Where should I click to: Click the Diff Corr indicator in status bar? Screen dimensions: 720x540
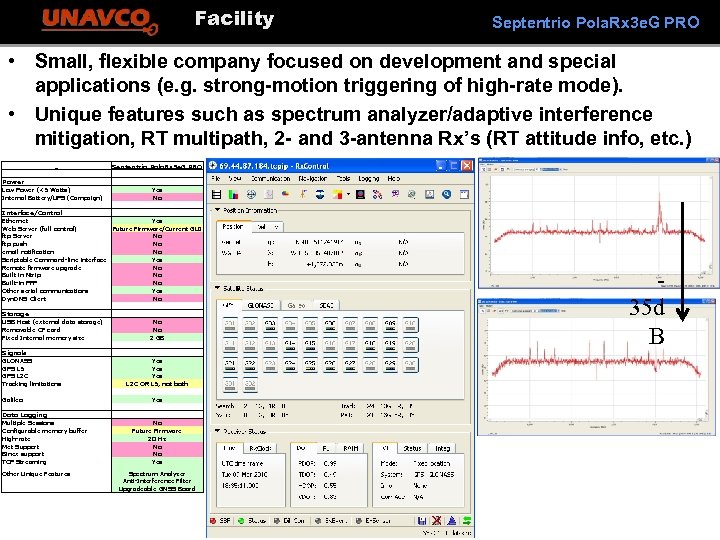(289, 521)
